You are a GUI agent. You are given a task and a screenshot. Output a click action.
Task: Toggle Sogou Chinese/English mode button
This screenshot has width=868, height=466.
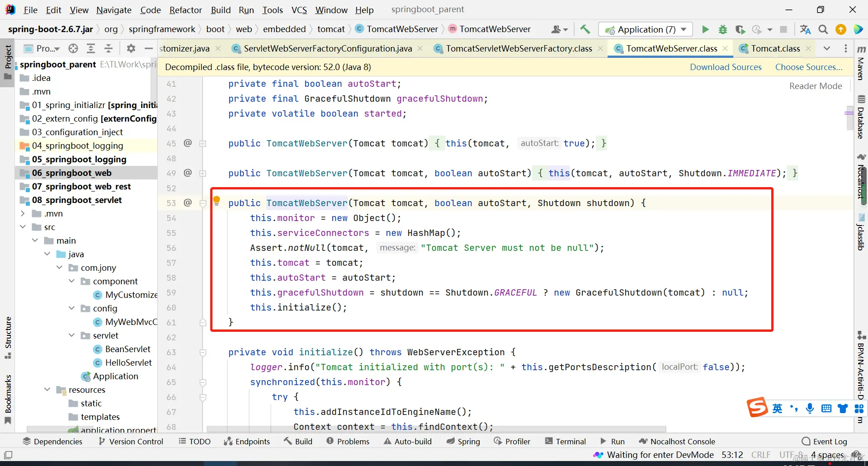777,409
